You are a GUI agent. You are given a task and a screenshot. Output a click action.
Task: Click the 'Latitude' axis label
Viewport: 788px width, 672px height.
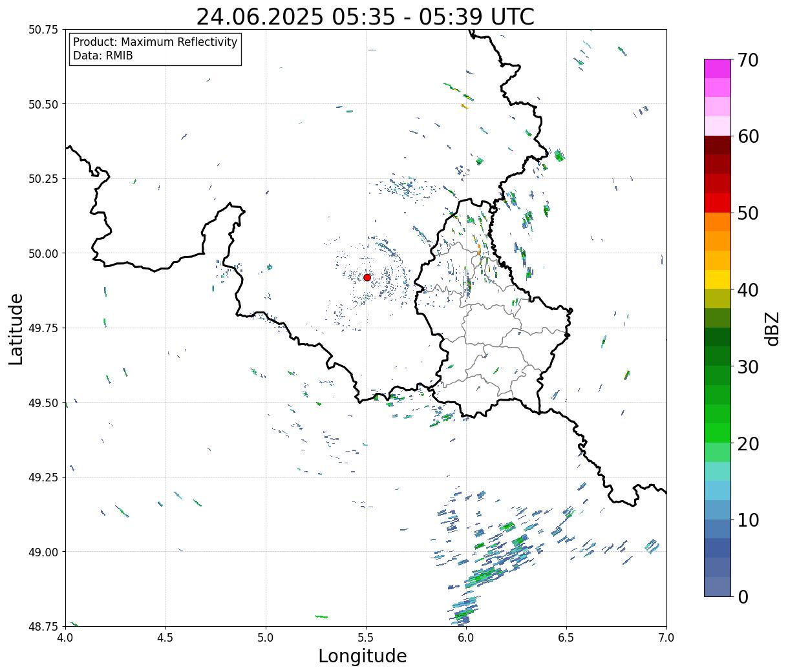(x=16, y=329)
